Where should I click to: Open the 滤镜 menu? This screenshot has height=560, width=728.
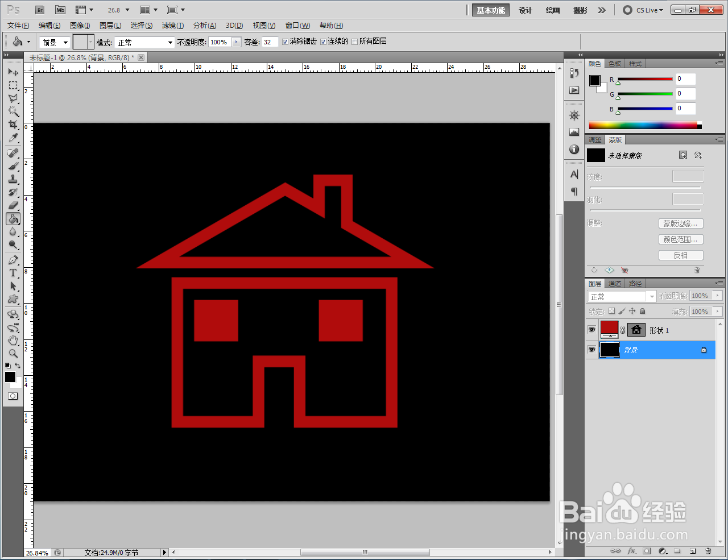click(172, 26)
